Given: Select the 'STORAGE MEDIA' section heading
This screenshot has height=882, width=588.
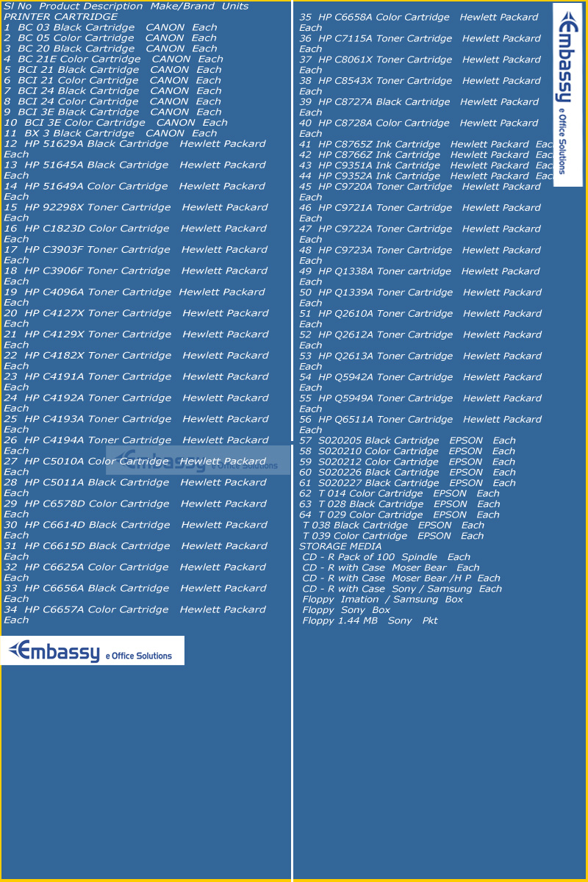Looking at the screenshot, I should [x=340, y=546].
